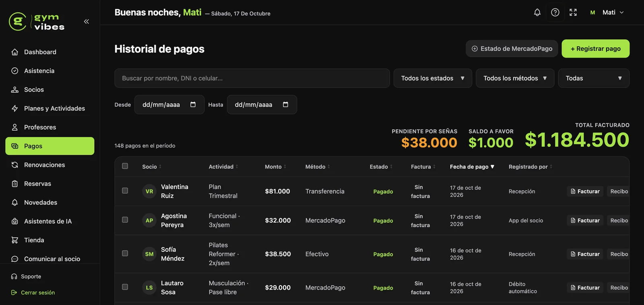644x305 pixels.
Task: Go to Profesores in the sidebar
Action: pos(50,127)
